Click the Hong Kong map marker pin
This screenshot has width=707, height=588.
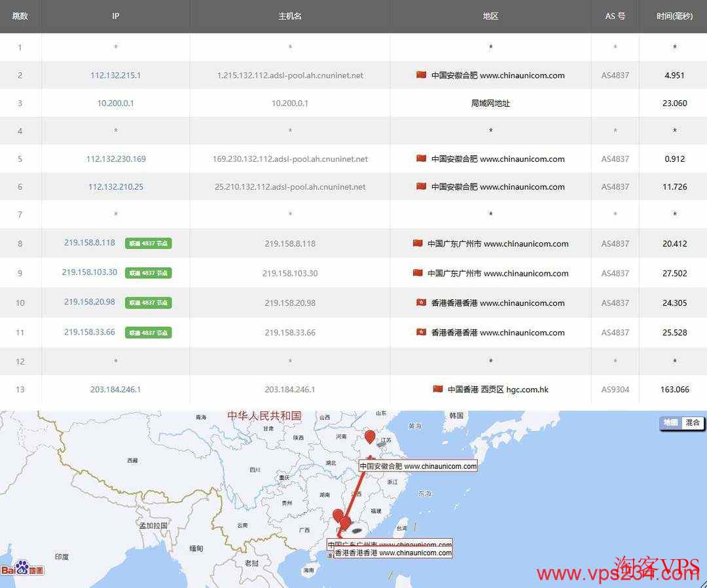[345, 523]
